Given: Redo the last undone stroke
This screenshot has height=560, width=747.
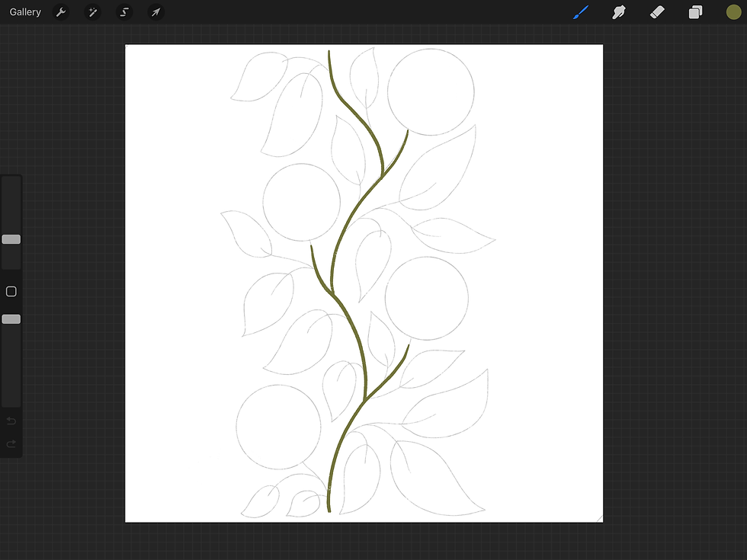Looking at the screenshot, I should pos(11,443).
